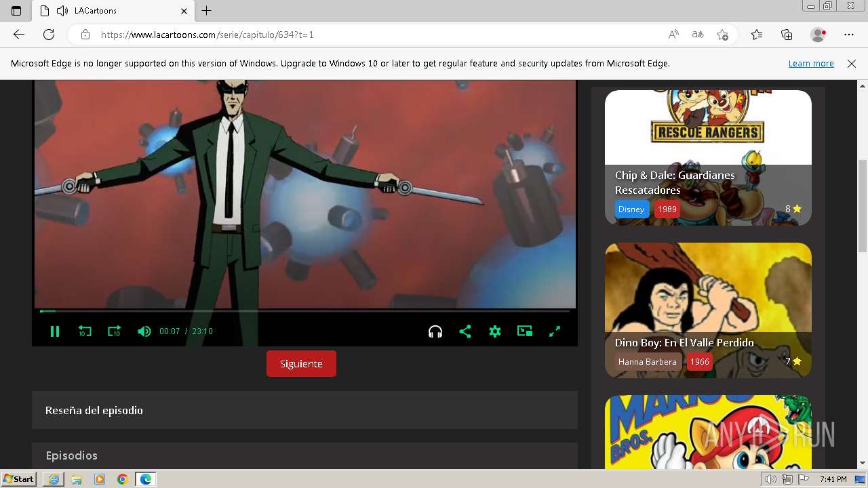Screen dimensions: 868x488
Task: Open system volume tray icon
Action: (770, 479)
